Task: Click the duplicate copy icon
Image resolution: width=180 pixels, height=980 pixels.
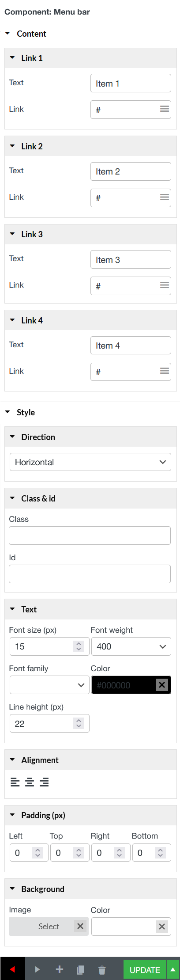Action: pyautogui.click(x=80, y=970)
